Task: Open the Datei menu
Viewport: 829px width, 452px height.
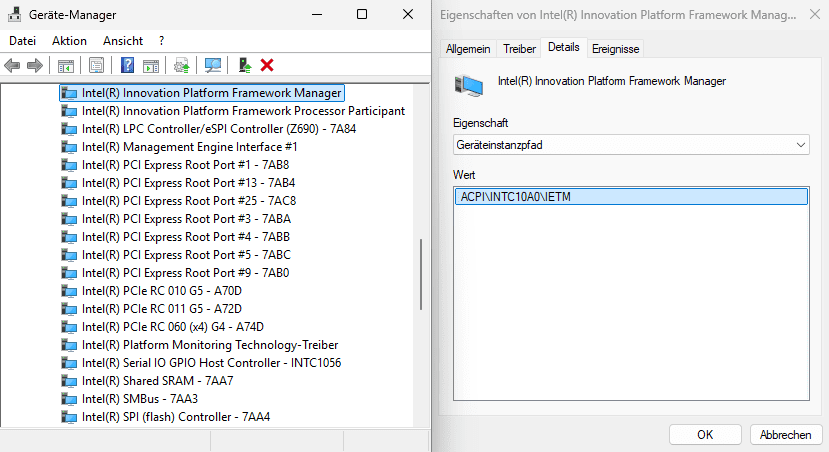Action: 22,41
